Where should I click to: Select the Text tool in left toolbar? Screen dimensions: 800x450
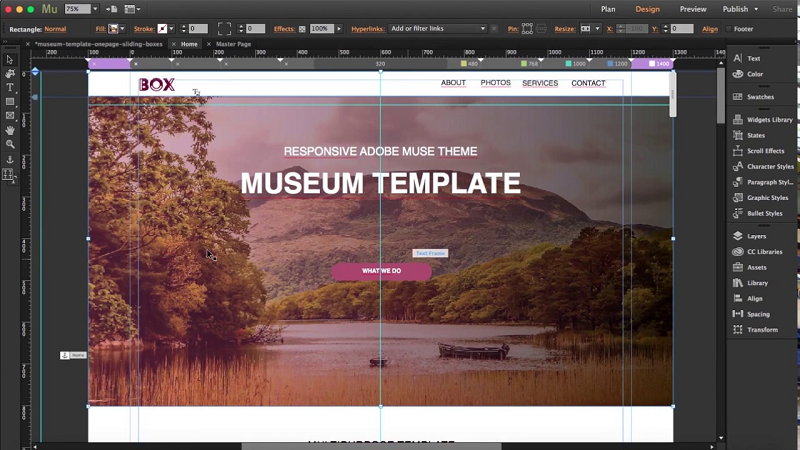pyautogui.click(x=10, y=88)
